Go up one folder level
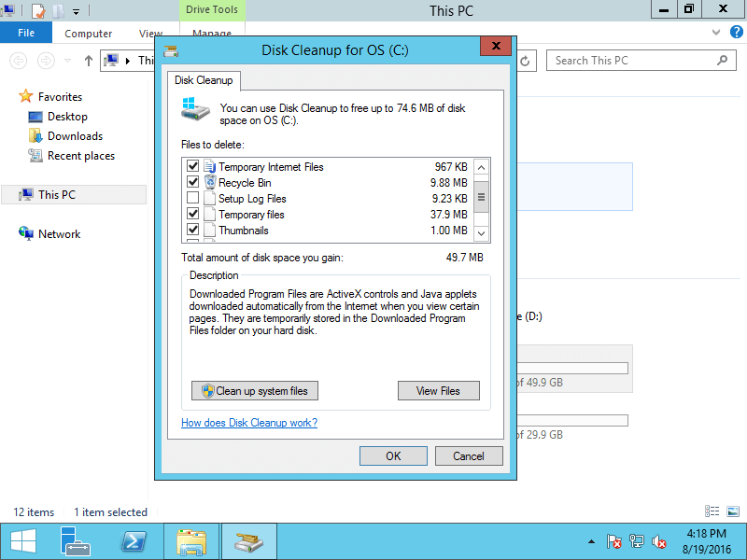 coord(88,61)
